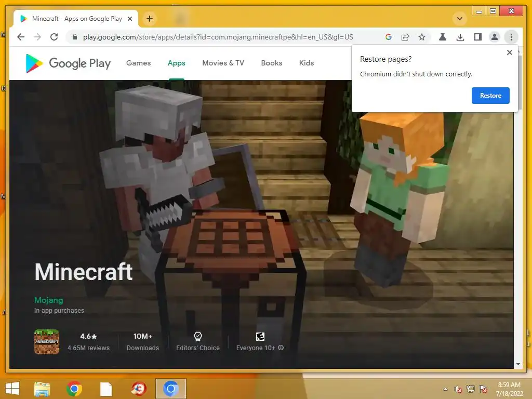Click the Google icon in address bar
This screenshot has height=399, width=532.
pos(389,37)
